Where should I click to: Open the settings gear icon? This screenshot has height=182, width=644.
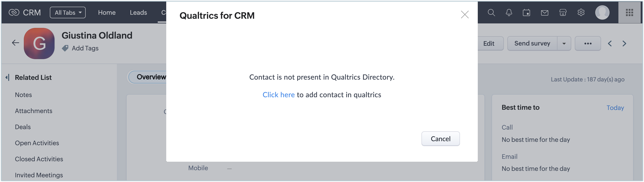point(581,12)
